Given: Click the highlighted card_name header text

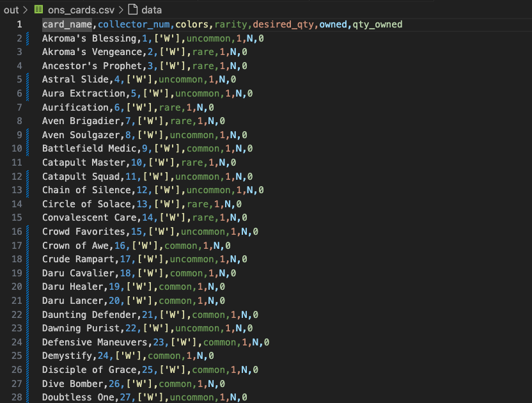Looking at the screenshot, I should pos(67,24).
